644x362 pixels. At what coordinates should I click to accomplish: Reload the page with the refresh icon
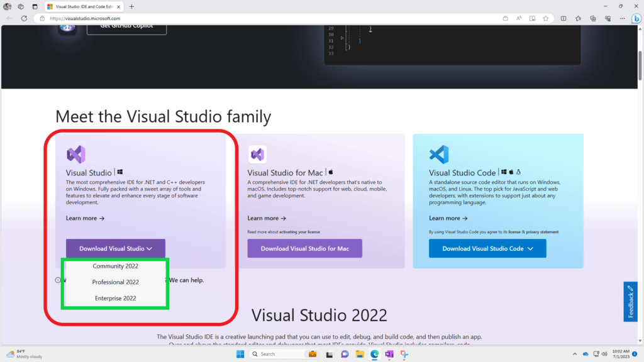[25, 18]
